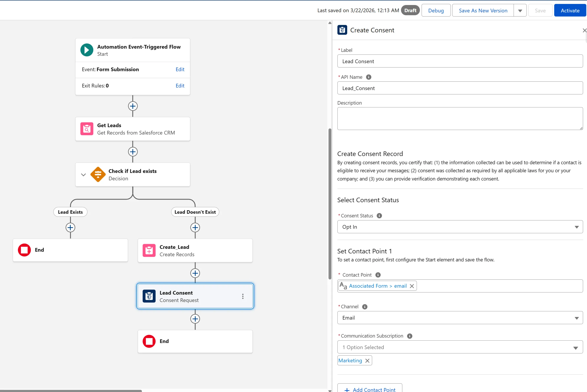Add an element under Lead Exists
Screen dimensions: 587x392
70,228
